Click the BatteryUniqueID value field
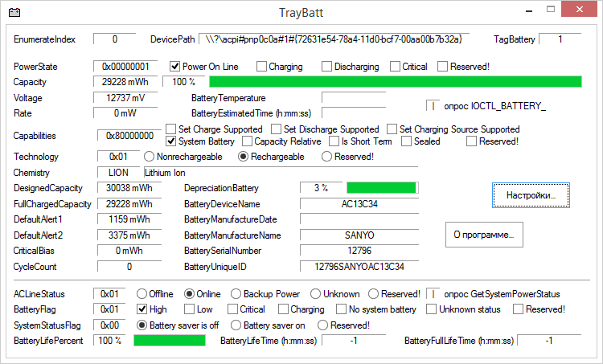The height and width of the screenshot is (364, 603). [359, 266]
